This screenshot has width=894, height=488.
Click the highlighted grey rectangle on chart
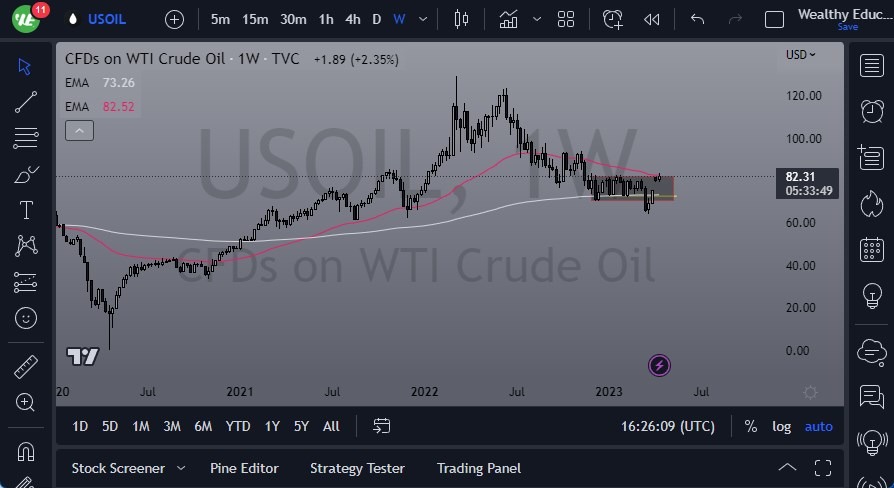630,187
